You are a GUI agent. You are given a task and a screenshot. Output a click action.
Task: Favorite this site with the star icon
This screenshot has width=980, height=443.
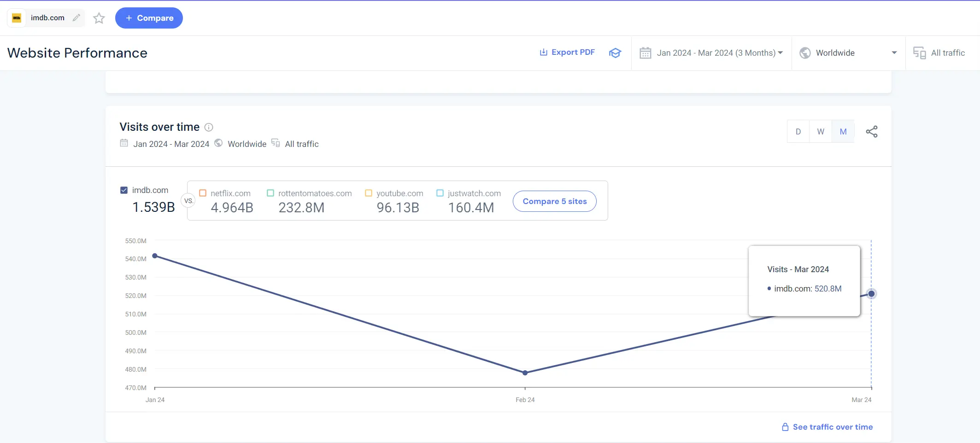99,18
